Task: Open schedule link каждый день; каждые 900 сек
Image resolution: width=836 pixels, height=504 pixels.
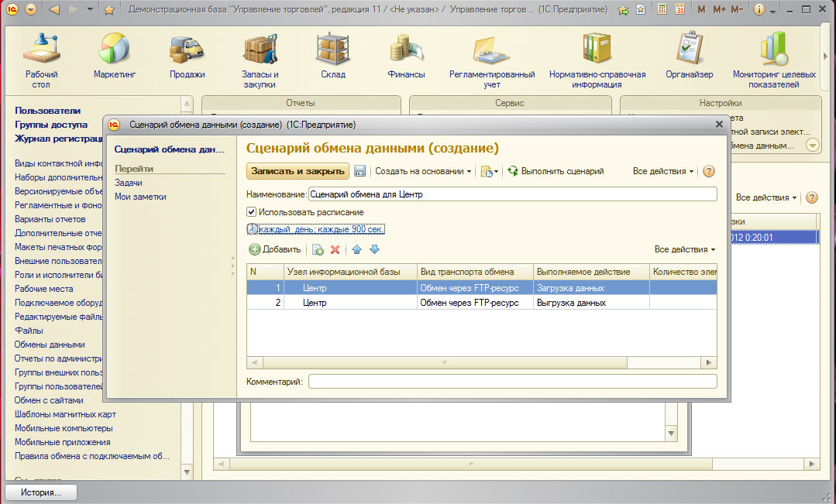Action: tap(321, 229)
